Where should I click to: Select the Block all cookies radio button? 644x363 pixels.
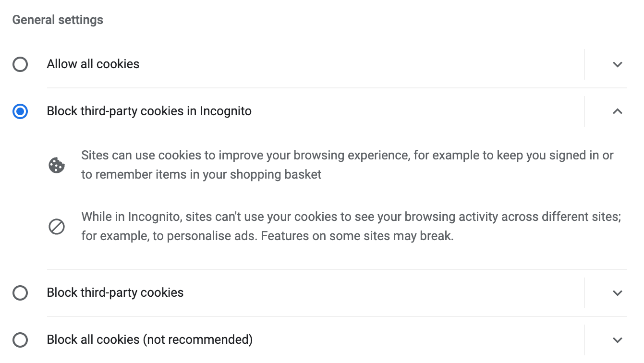click(x=20, y=339)
